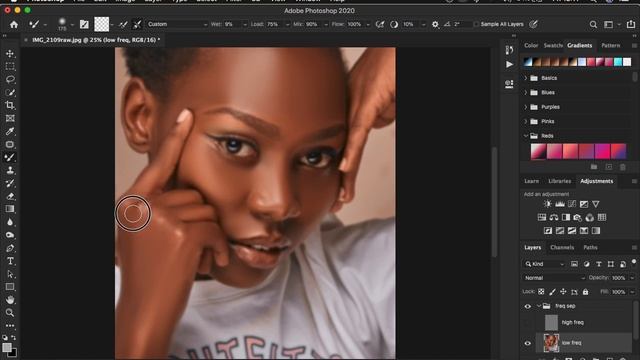Select the Eraser tool
Viewport: 640px width, 360px height.
[10, 196]
